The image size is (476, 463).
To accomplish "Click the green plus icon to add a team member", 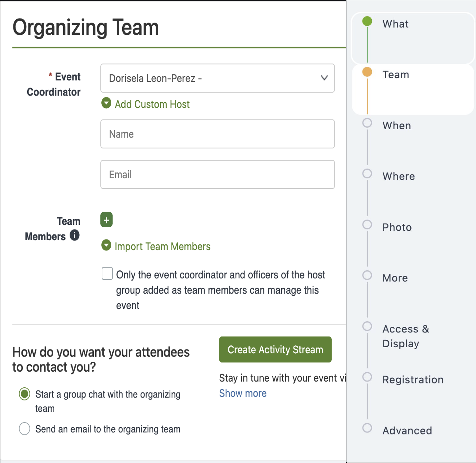I will tap(106, 220).
